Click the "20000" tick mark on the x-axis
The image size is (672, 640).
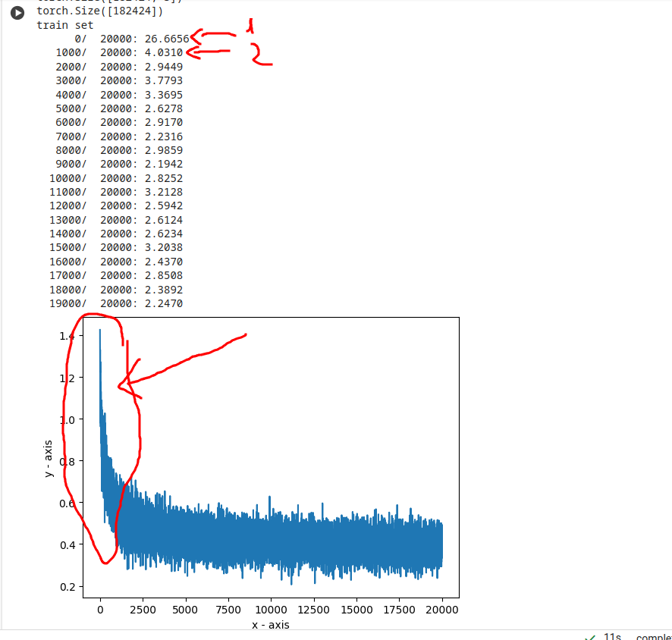[442, 610]
